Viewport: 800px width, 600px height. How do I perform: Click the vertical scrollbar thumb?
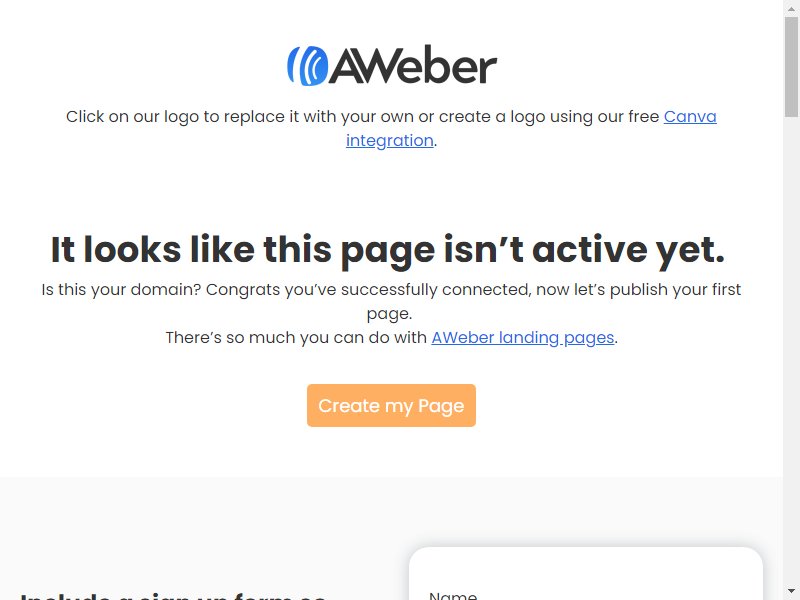[x=791, y=67]
